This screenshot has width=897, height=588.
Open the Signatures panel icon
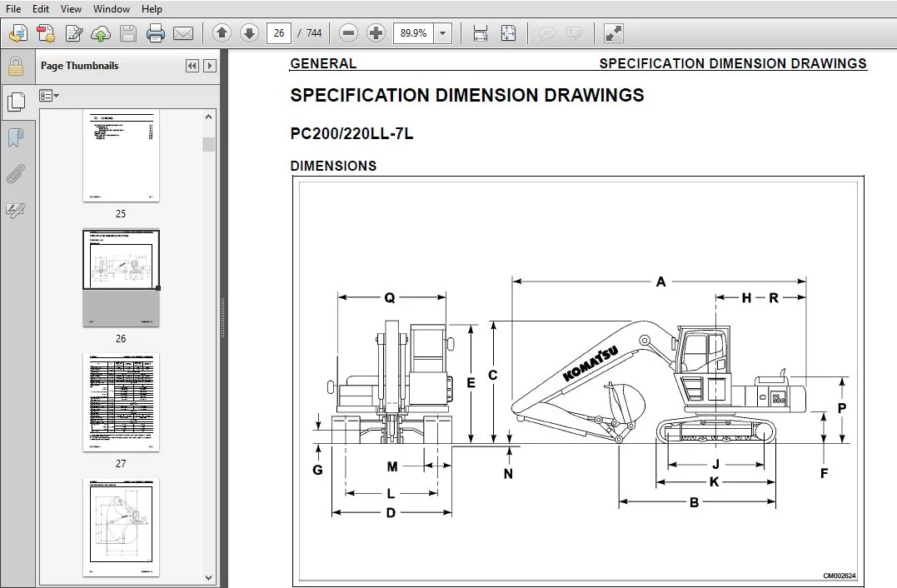[x=16, y=210]
